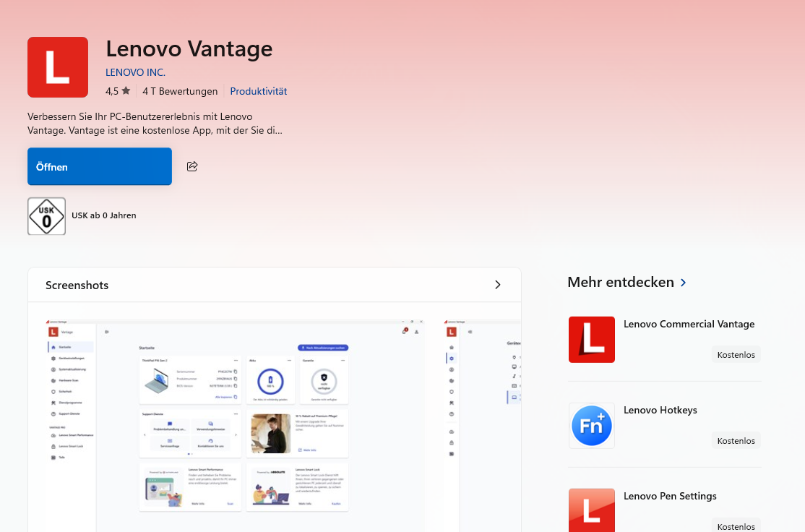Click the app description text starting Verbessern Sie
This screenshot has width=805, height=532.
(x=155, y=124)
